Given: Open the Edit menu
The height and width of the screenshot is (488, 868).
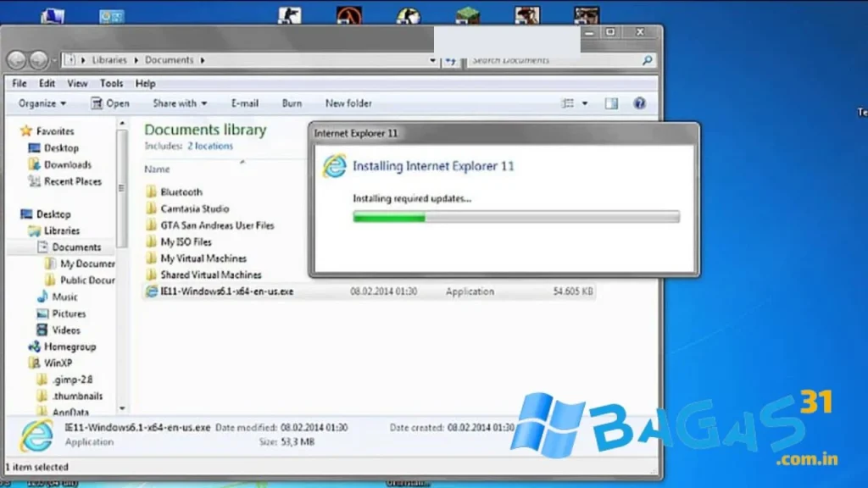Looking at the screenshot, I should [x=47, y=84].
